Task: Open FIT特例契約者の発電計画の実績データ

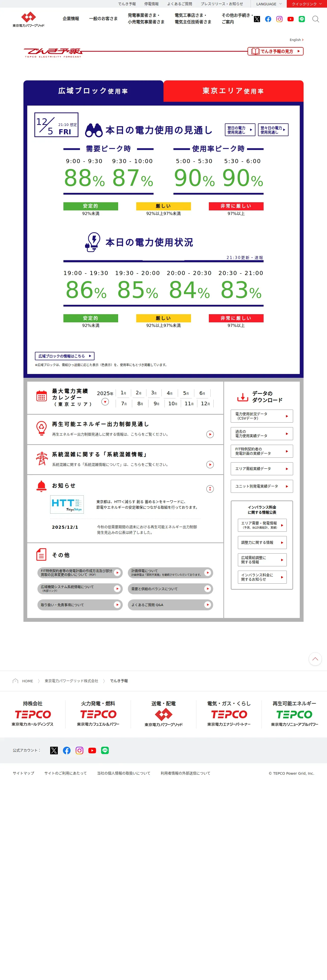Action: click(262, 451)
